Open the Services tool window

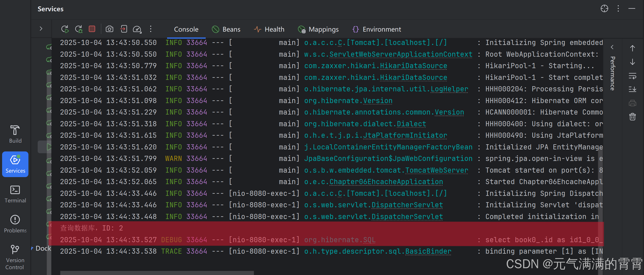(15, 164)
